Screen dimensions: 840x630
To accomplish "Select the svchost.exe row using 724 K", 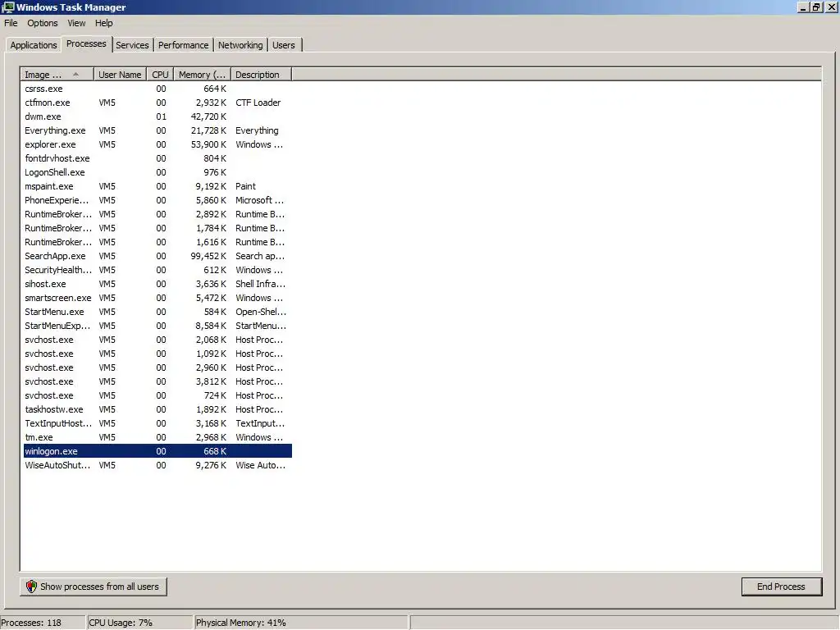I will [157, 395].
